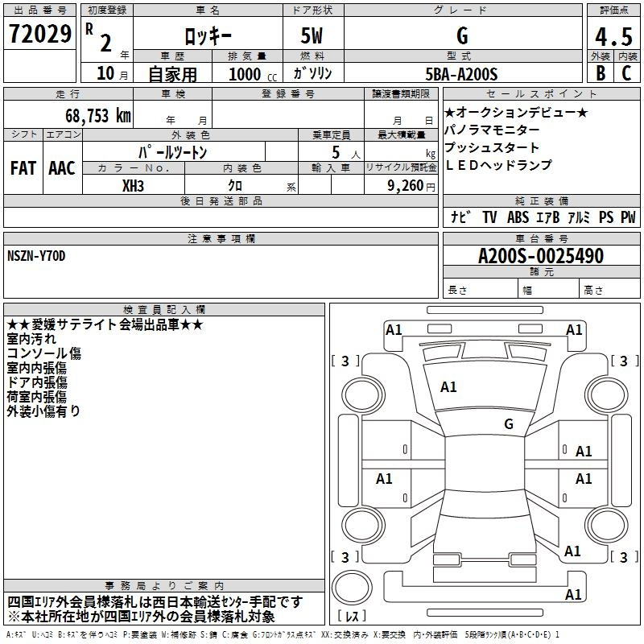Select the bottom-right [3] tire marker
This screenshot has width=644, height=644.
pos(623,557)
